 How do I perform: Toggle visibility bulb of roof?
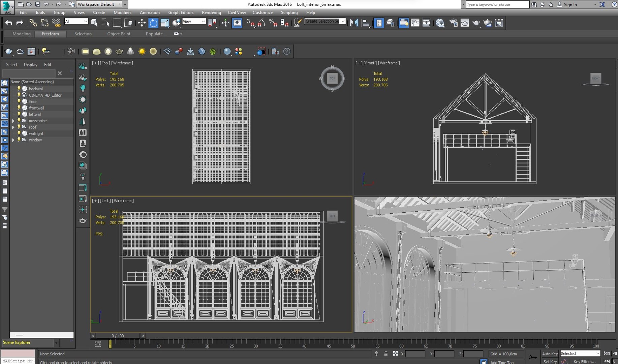19,127
